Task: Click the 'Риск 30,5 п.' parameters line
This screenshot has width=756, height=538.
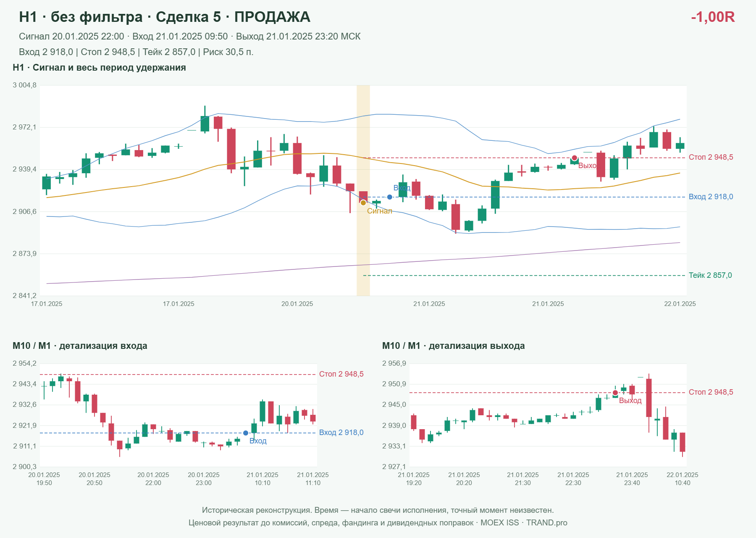Action: (x=136, y=52)
